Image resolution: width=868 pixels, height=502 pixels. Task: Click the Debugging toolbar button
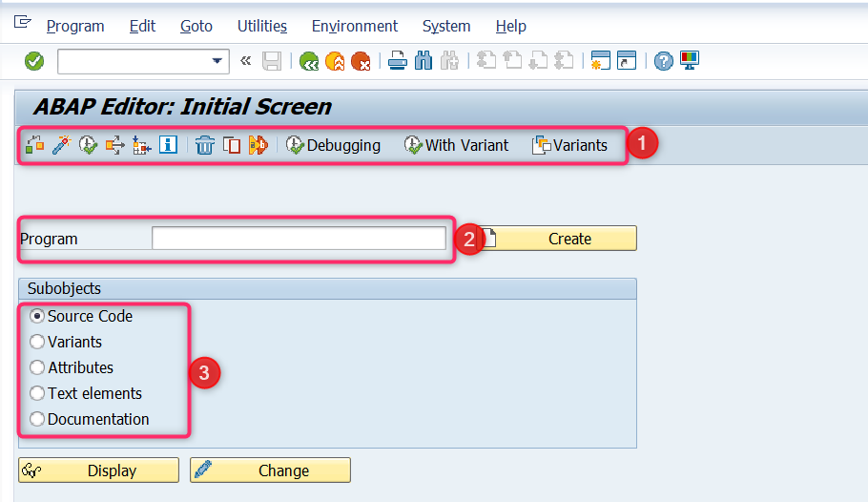pyautogui.click(x=333, y=145)
